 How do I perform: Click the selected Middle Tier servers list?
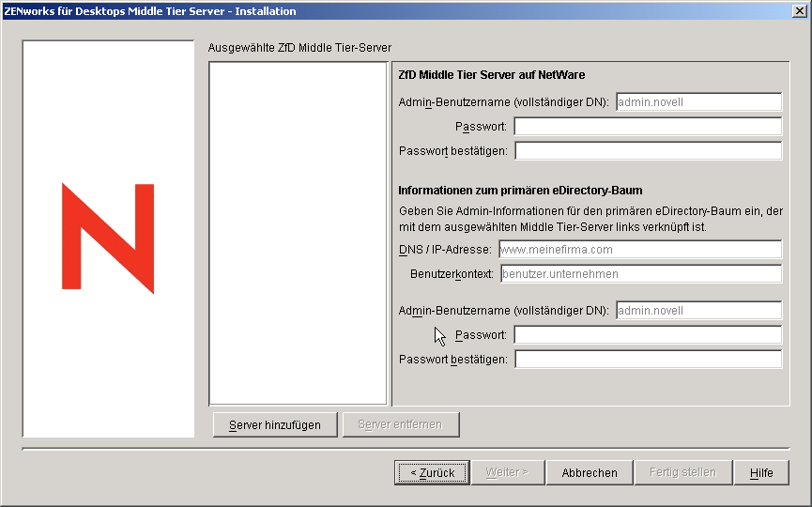[x=298, y=233]
